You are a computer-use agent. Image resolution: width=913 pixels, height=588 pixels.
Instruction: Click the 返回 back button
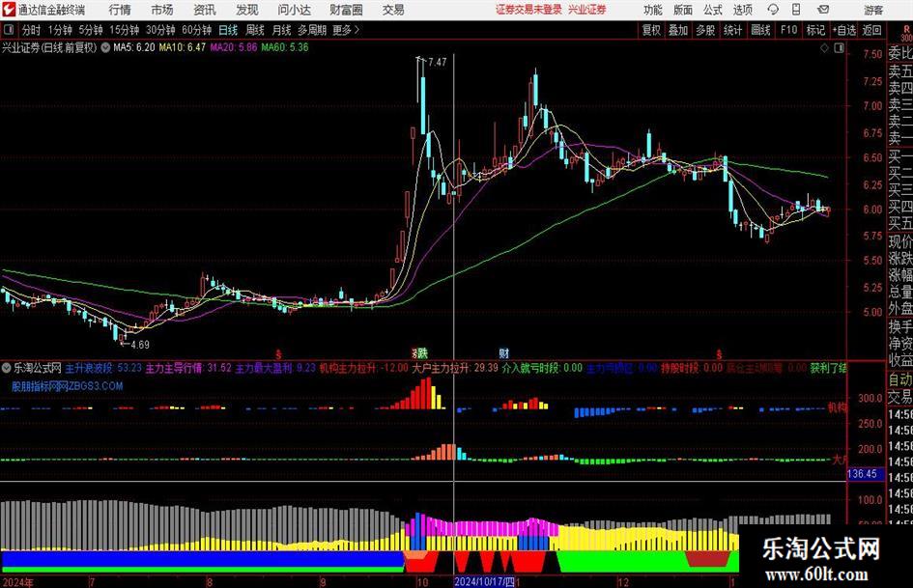tap(871, 30)
